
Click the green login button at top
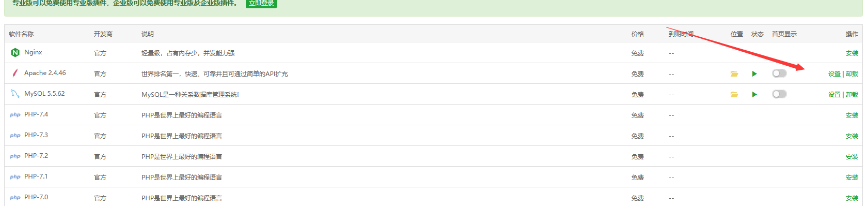point(261,3)
